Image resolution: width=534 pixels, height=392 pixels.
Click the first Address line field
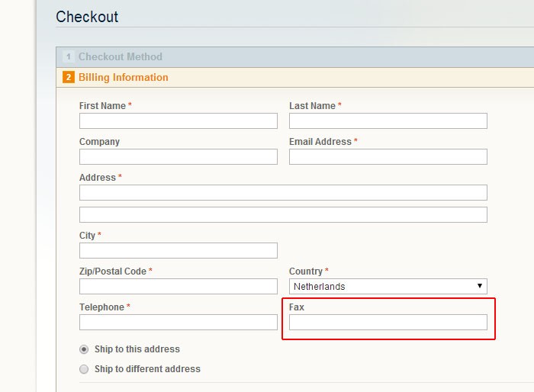click(283, 192)
